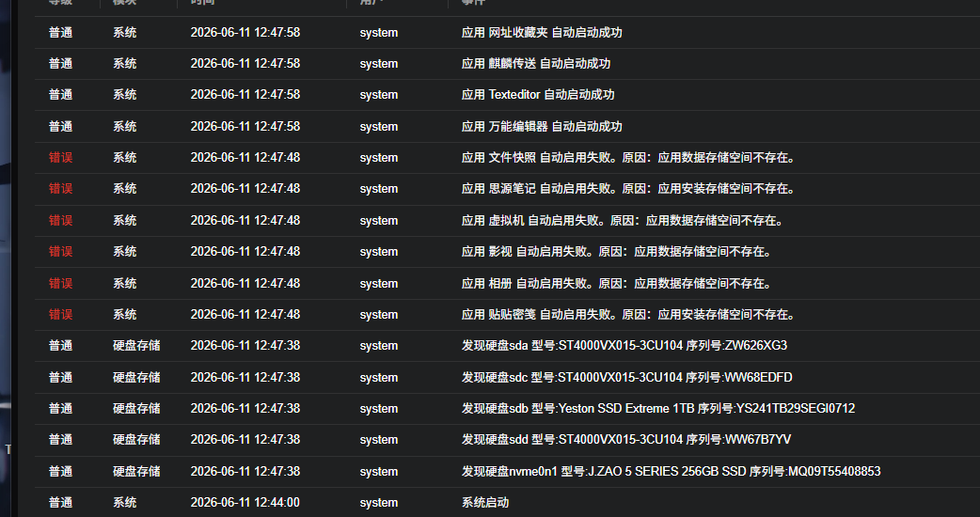980x517 pixels.
Task: Select the Texteditor 自动启动成功 event text
Action: 538,95
